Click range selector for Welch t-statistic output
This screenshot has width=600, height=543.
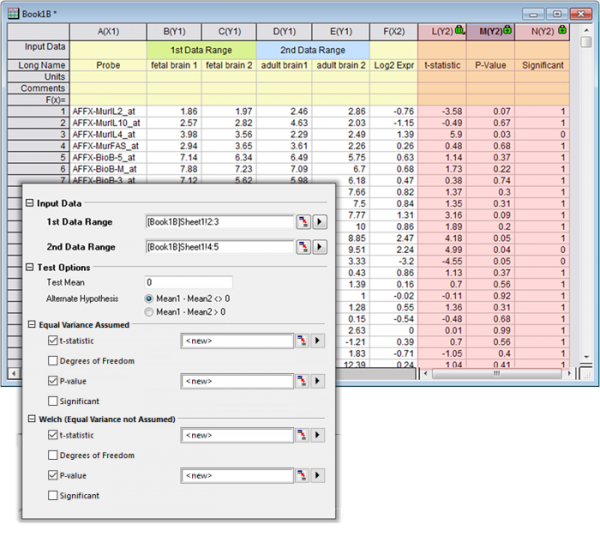tap(302, 435)
